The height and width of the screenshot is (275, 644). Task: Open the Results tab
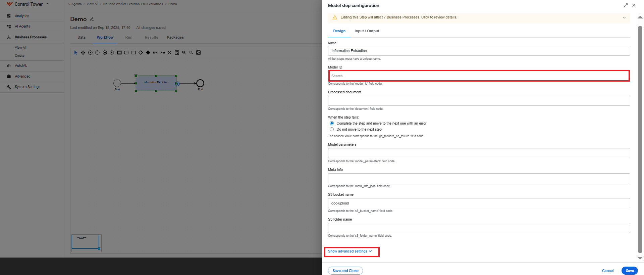point(151,37)
